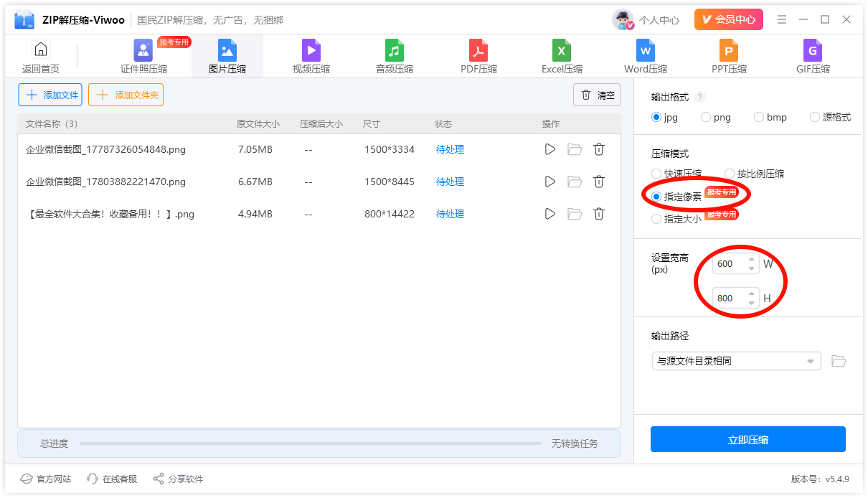Delete 企业微信截图_17803882221470.png with trash icon
Screen dimensions: 868x498
(599, 182)
